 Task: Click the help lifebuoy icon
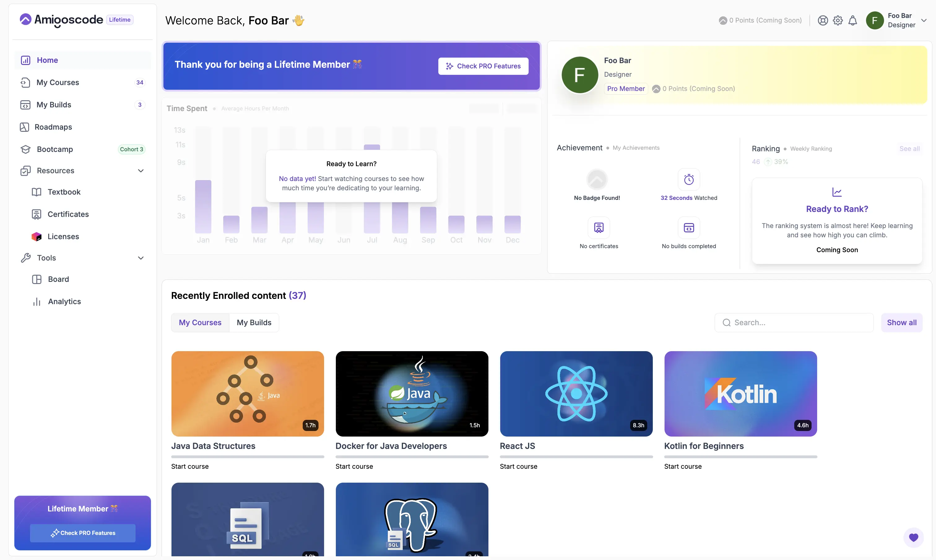point(823,20)
